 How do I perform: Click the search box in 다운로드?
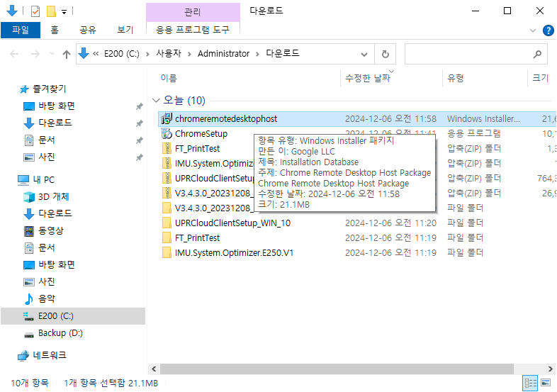(x=476, y=54)
